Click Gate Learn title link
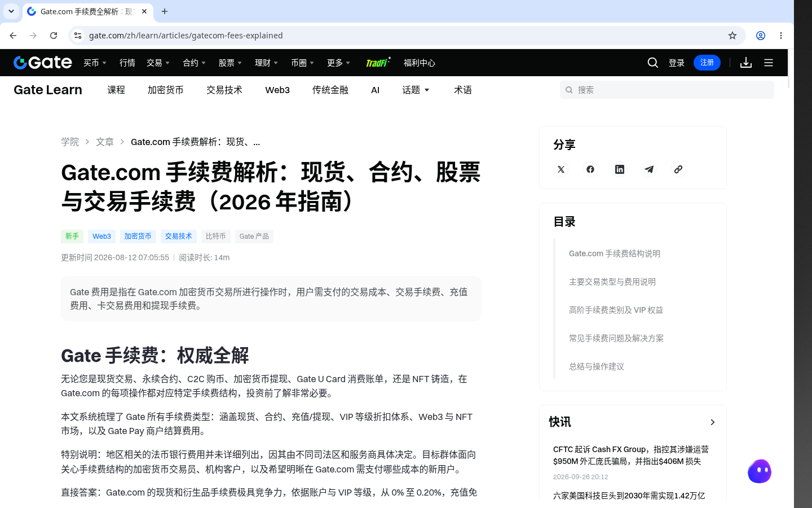Screen dimensions: 812x508 pyautogui.click(x=48, y=90)
